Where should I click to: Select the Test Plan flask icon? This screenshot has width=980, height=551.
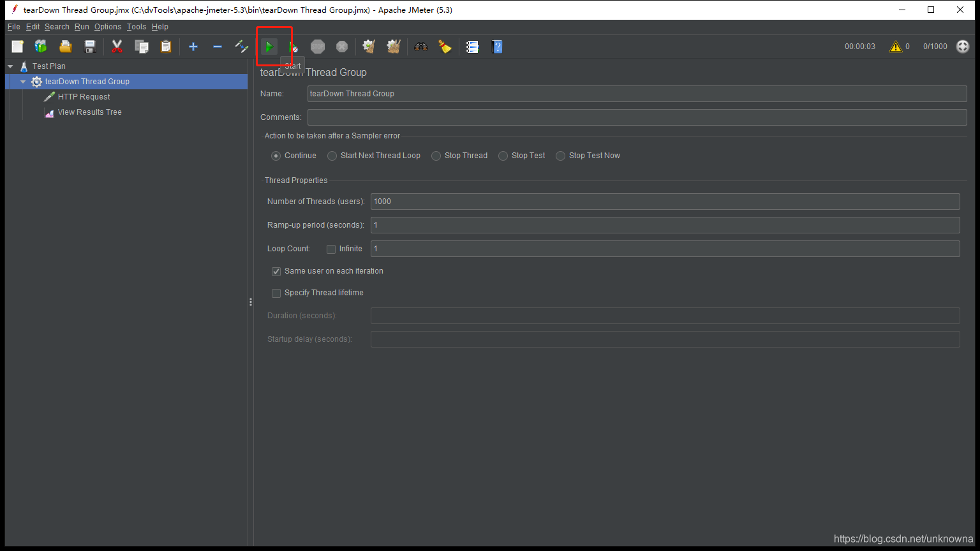click(24, 66)
